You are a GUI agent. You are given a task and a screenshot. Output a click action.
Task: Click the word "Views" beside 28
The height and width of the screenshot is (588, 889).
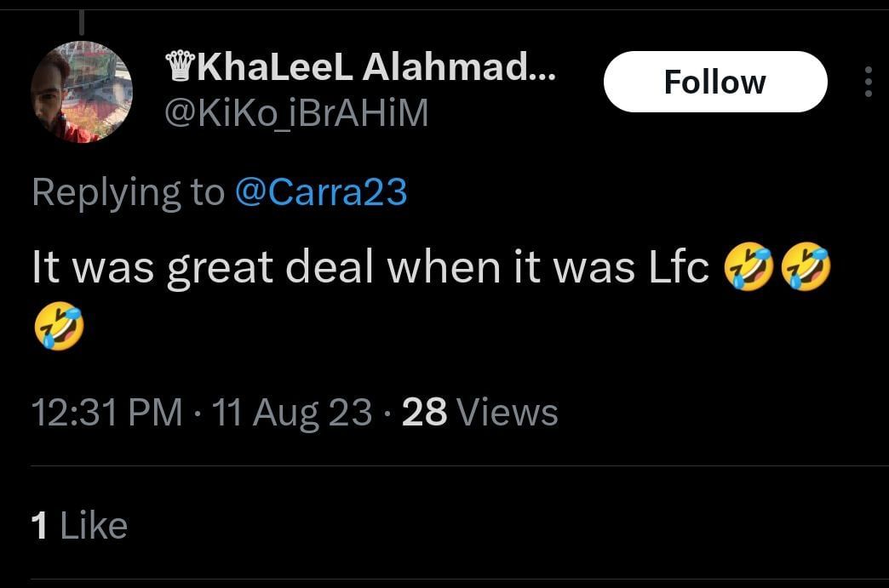[508, 413]
